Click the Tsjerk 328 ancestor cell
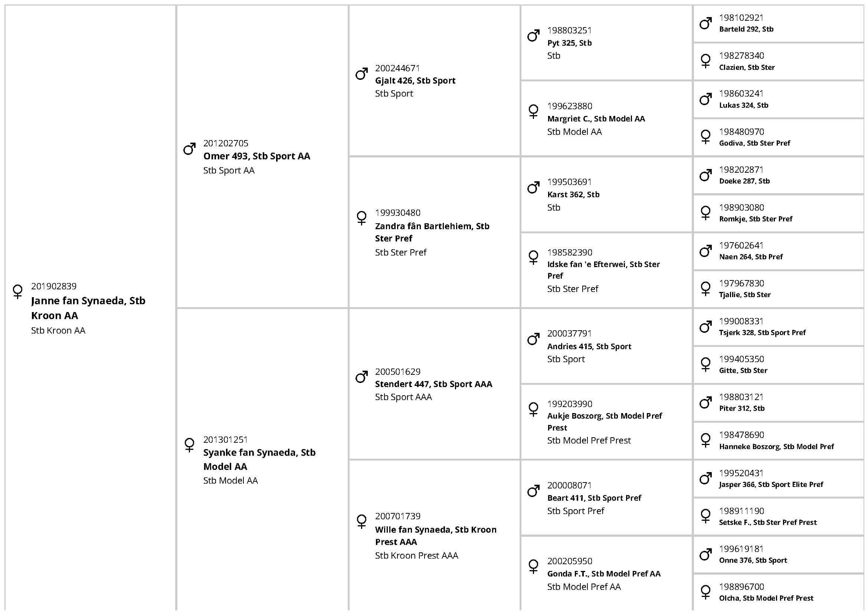 tap(762, 332)
